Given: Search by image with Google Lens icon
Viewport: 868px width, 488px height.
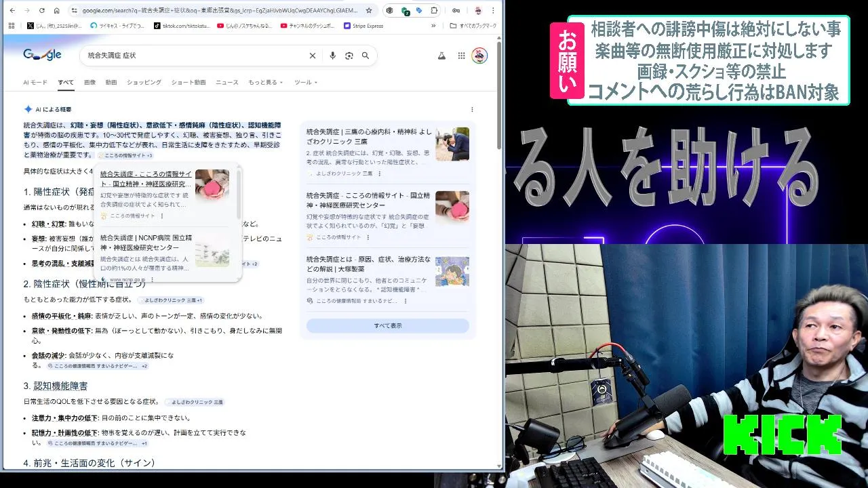Looking at the screenshot, I should pyautogui.click(x=349, y=56).
